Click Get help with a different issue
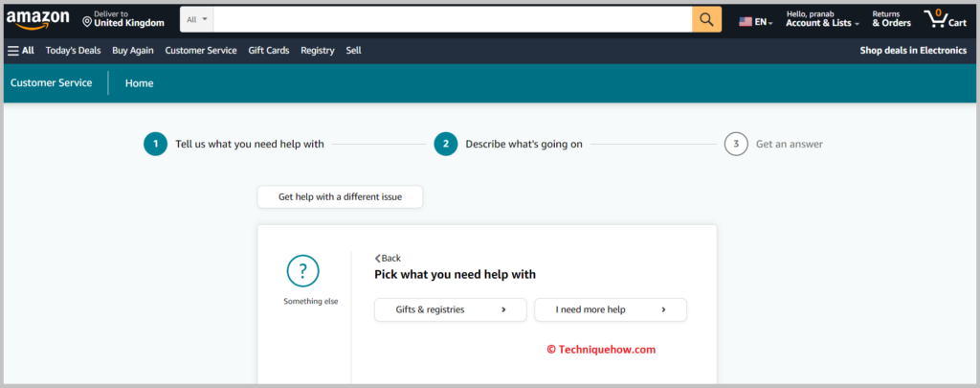The image size is (980, 388). tap(340, 196)
